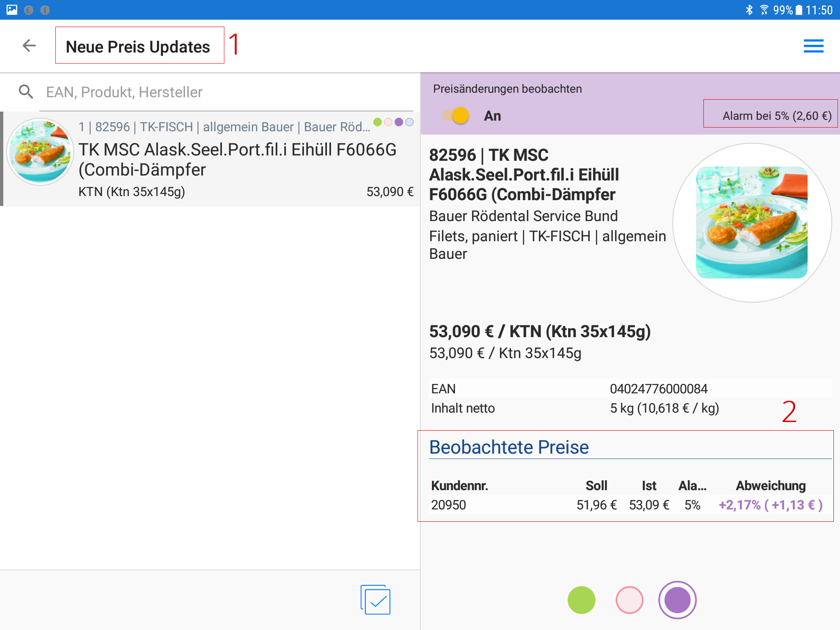Open the gallery notification icon in status bar
The width and height of the screenshot is (840, 630).
(x=12, y=10)
